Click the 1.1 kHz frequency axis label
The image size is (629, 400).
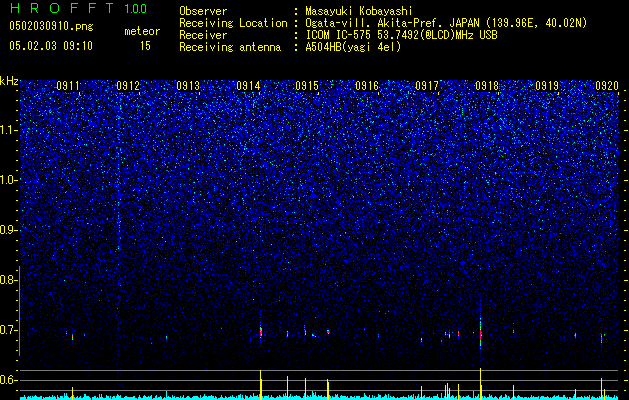point(9,130)
